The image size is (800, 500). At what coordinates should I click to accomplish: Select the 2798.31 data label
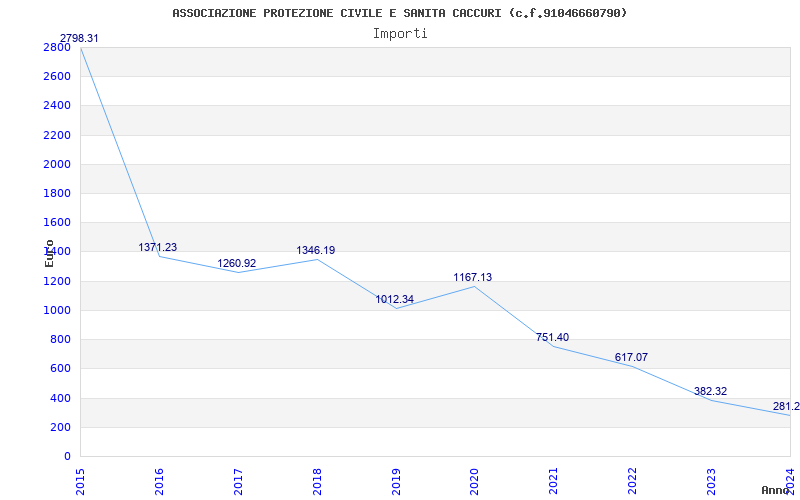[80, 38]
